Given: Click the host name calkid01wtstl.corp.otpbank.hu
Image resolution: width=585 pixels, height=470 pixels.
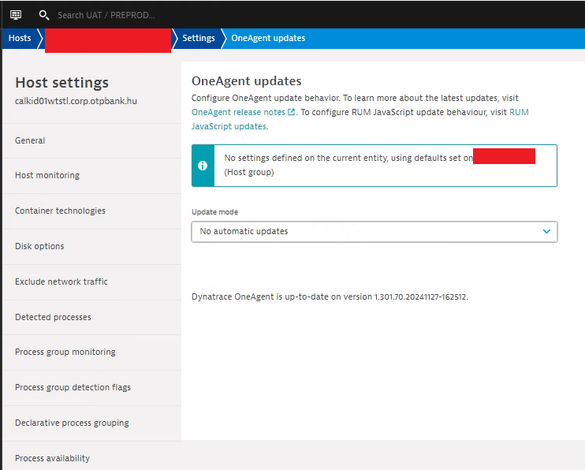Looking at the screenshot, I should [x=76, y=101].
